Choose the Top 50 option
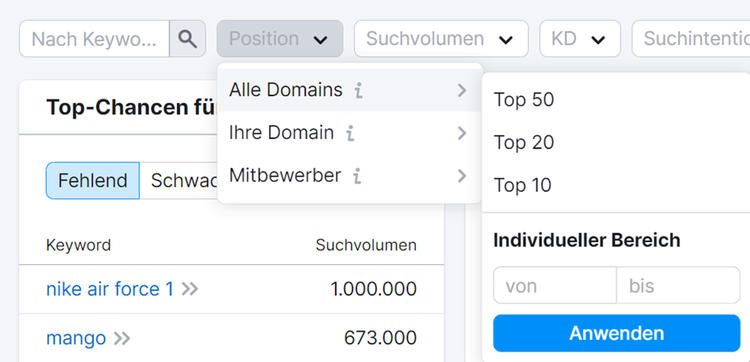The width and height of the screenshot is (750, 362). pyautogui.click(x=616, y=99)
